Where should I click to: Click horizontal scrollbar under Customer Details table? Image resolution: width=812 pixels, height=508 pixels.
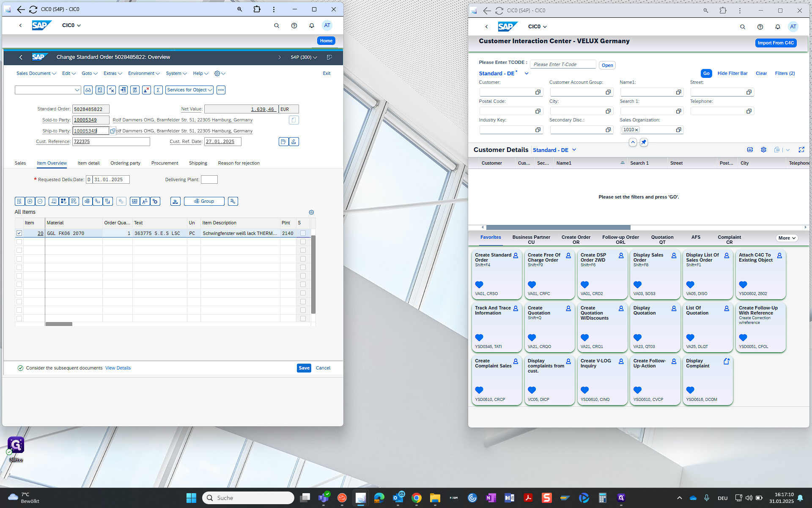pyautogui.click(x=558, y=228)
